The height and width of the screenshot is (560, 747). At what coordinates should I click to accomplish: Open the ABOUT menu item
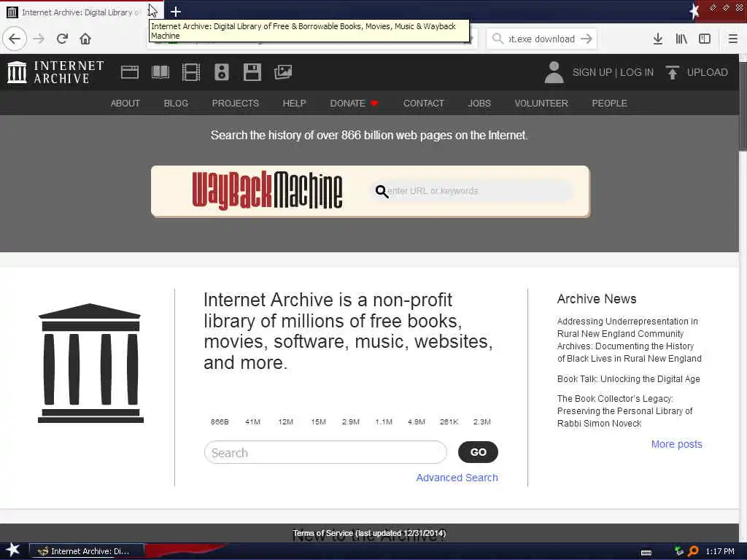click(125, 104)
